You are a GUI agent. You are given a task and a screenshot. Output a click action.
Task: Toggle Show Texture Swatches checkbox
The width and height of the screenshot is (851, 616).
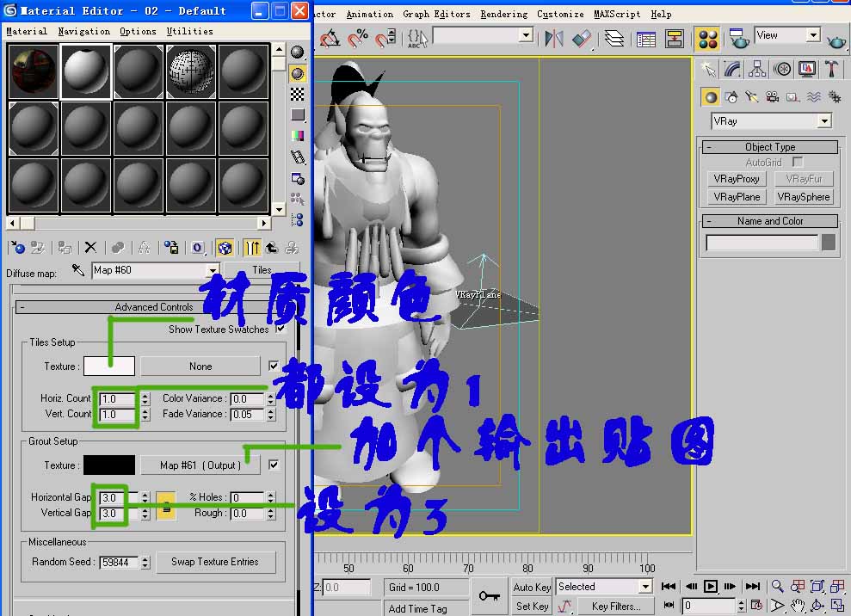(281, 329)
